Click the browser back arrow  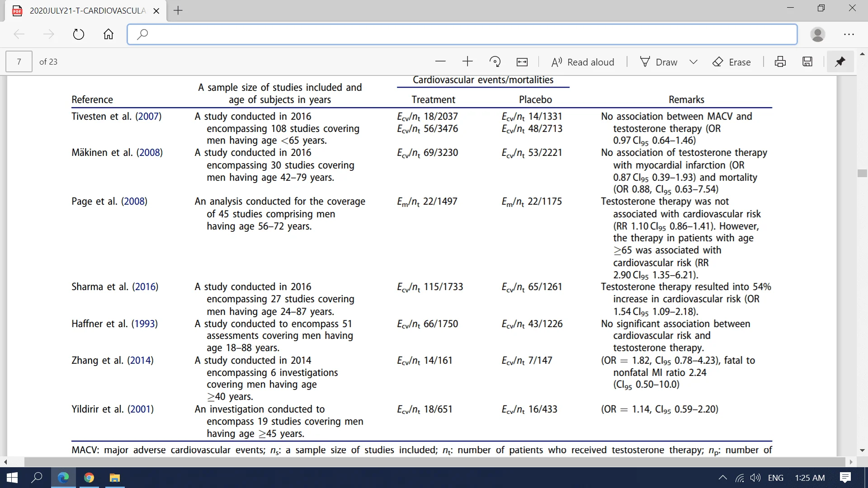point(19,34)
